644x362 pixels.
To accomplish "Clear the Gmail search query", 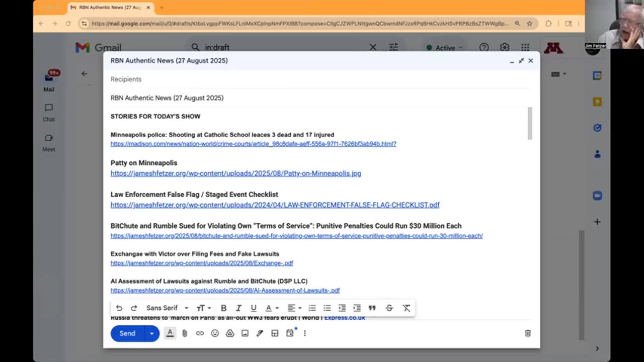I will (x=373, y=47).
